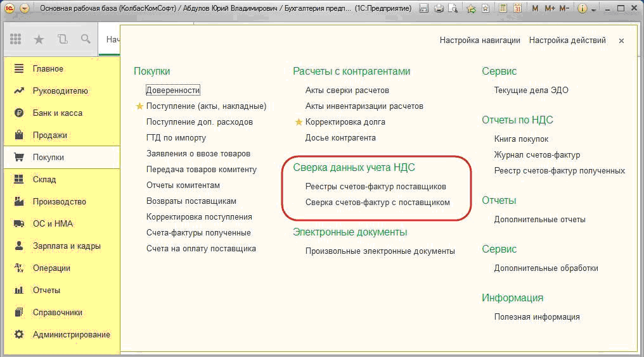This screenshot has width=644, height=357.
Task: Open Favorites star icon in tools panel
Action: click(x=39, y=39)
